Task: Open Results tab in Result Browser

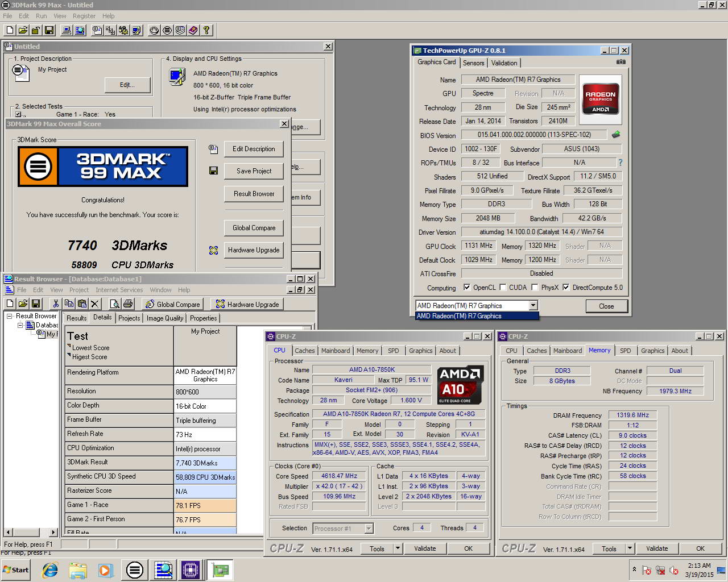Action: point(77,318)
